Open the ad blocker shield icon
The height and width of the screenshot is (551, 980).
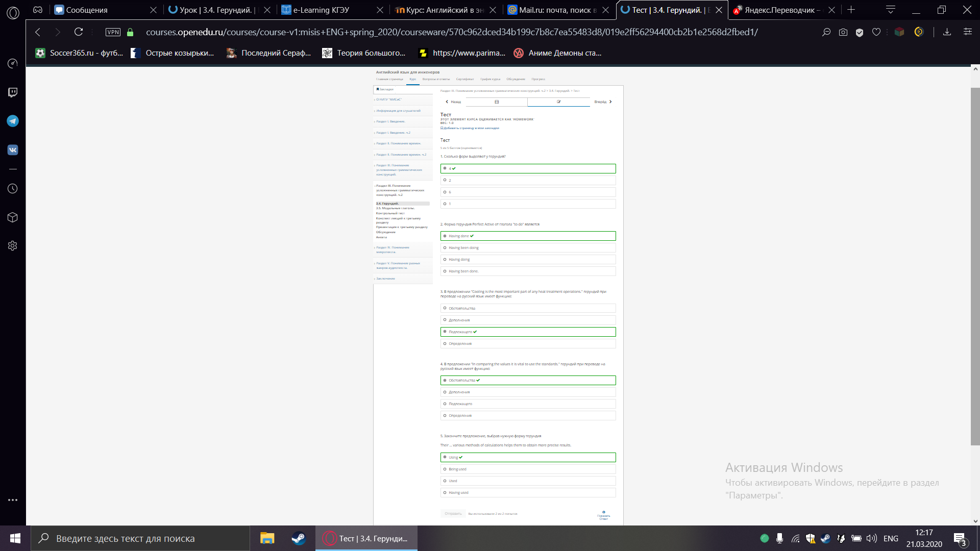(x=860, y=32)
